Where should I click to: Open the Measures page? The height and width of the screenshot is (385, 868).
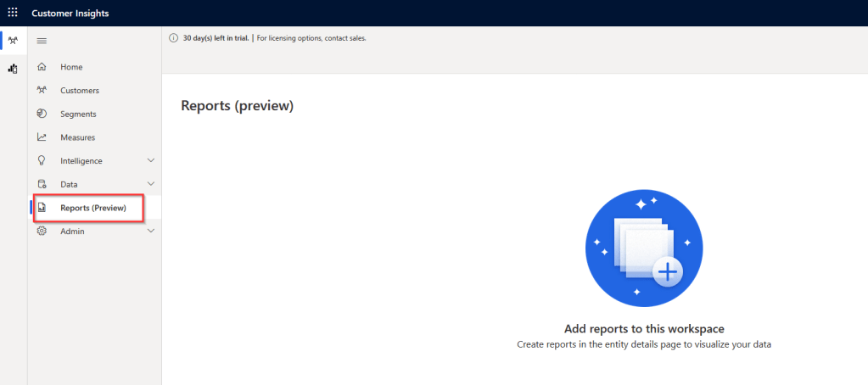[77, 137]
